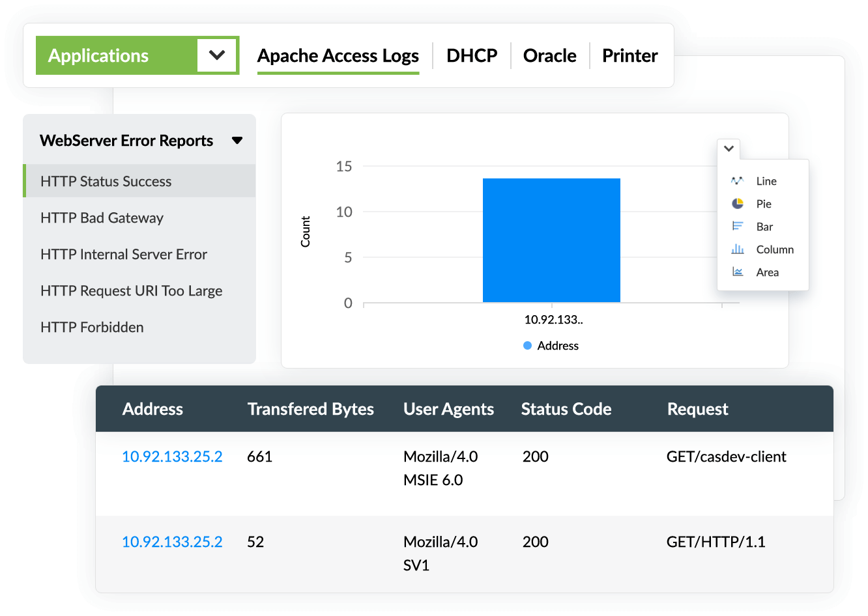The height and width of the screenshot is (616, 868).
Task: Select the Area chart icon
Action: pyautogui.click(x=737, y=272)
